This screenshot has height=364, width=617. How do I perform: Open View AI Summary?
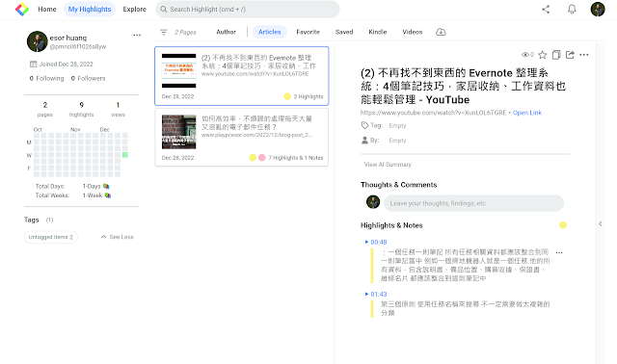(388, 165)
